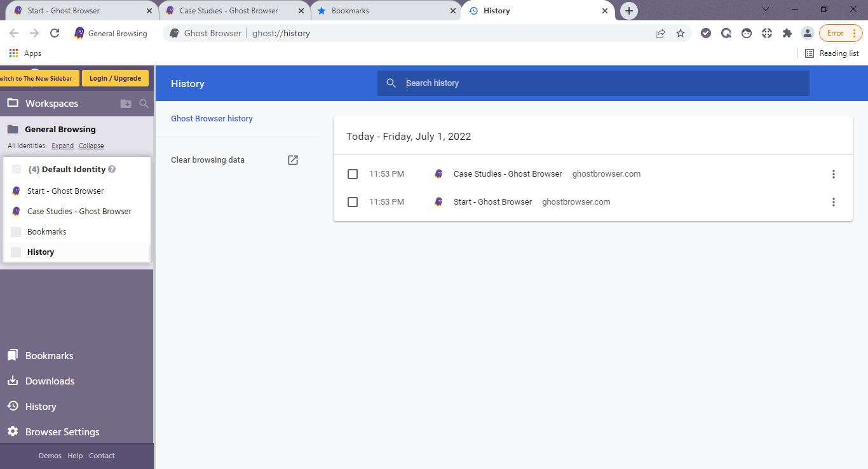Click the browser forward arrow
The width and height of the screenshot is (868, 469).
(x=34, y=33)
